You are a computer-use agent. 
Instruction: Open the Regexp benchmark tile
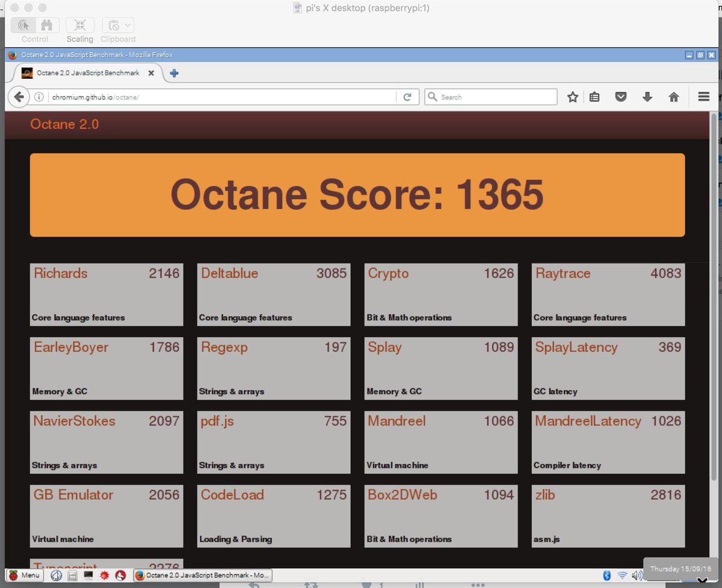pos(274,368)
